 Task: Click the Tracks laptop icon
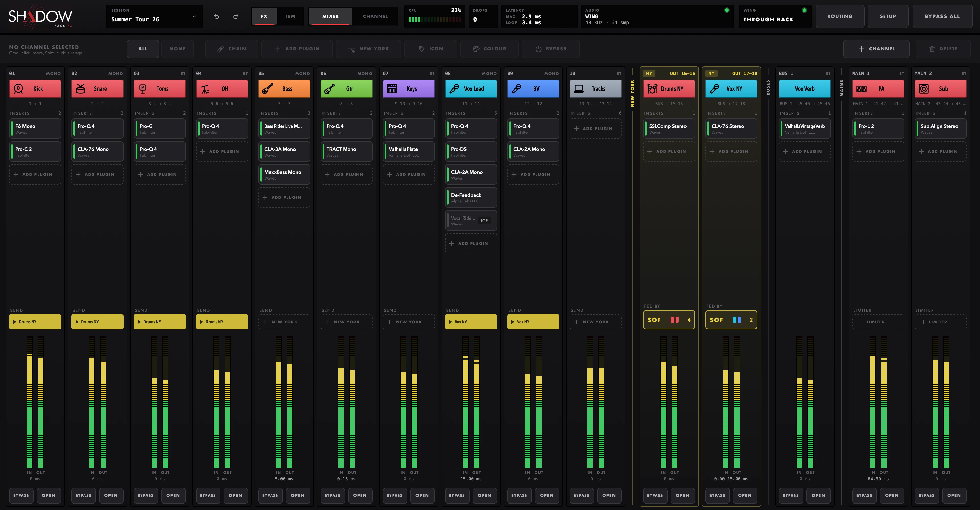(579, 89)
